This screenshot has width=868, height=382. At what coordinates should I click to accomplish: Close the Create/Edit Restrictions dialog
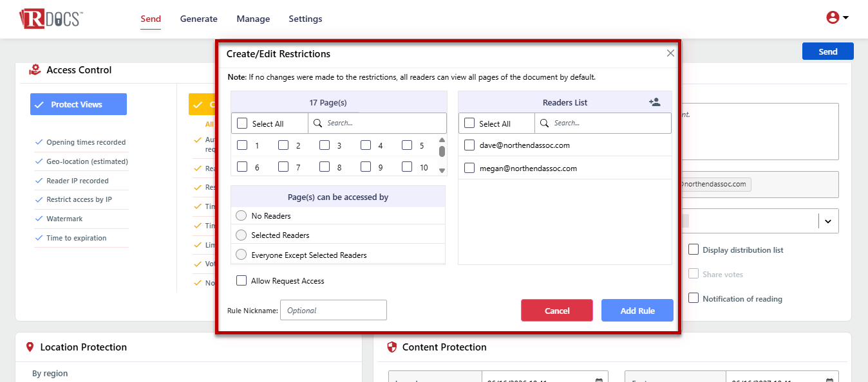(x=670, y=53)
